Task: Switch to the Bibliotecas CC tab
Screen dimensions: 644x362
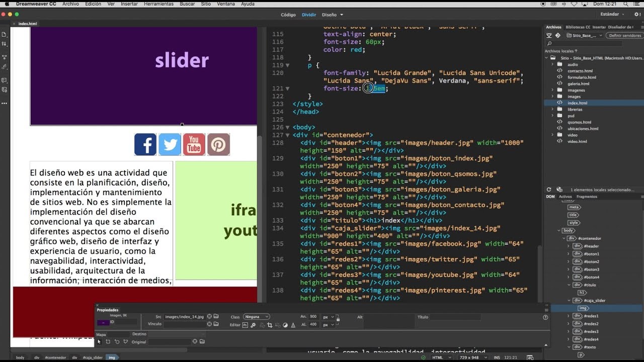Action: tap(578, 27)
